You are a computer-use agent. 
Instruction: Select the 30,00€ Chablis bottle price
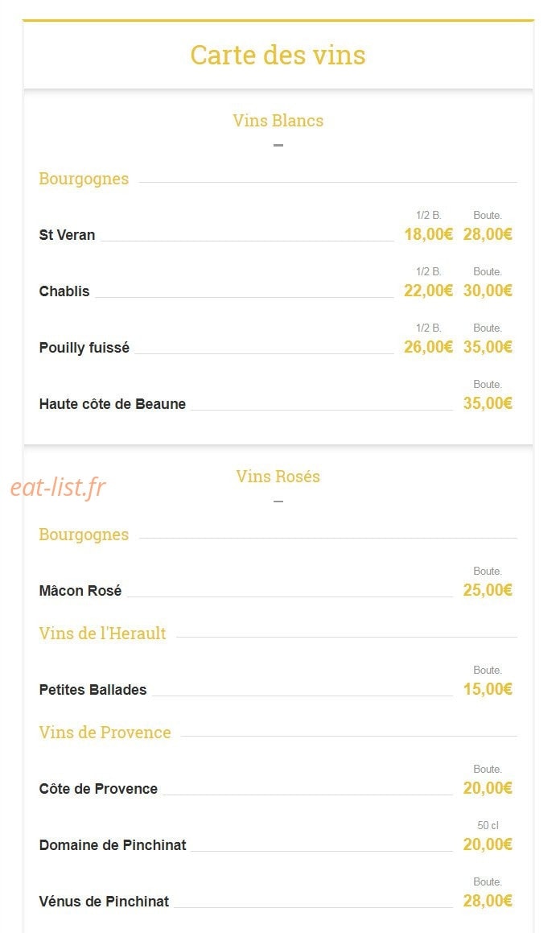point(488,291)
